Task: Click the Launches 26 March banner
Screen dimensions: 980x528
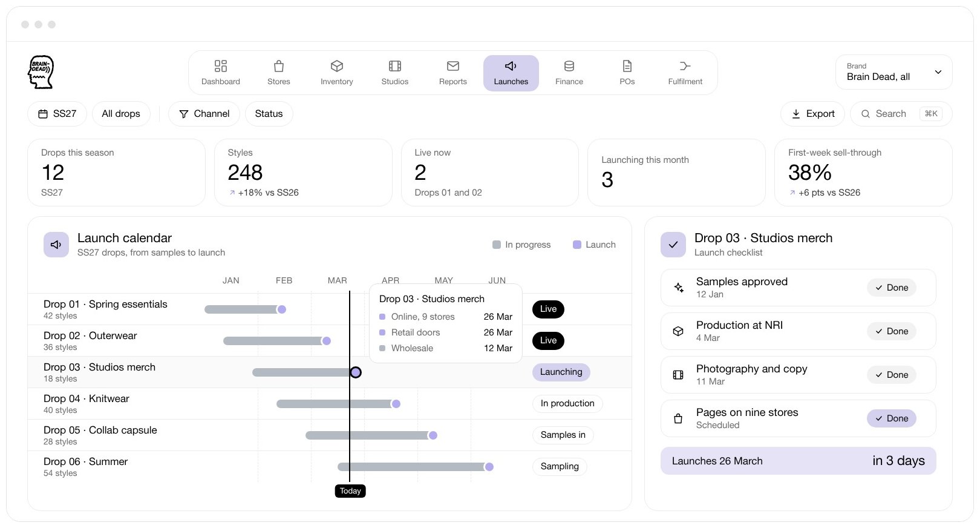Action: point(799,461)
